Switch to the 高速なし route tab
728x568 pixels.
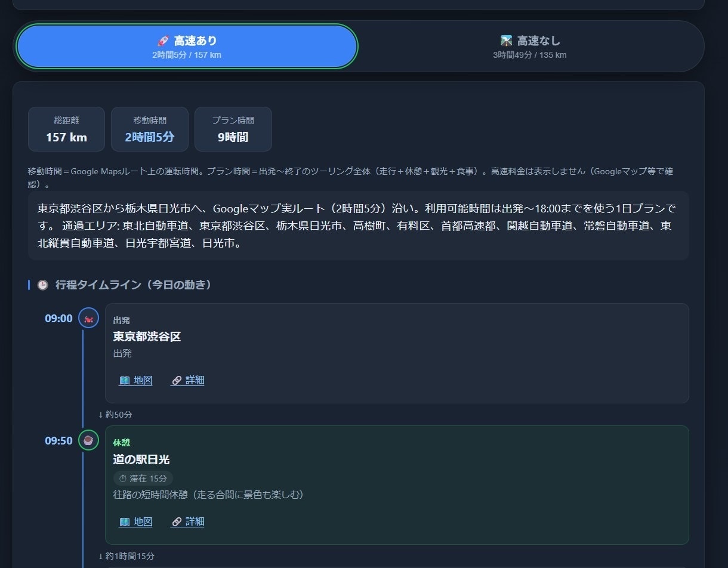click(530, 46)
